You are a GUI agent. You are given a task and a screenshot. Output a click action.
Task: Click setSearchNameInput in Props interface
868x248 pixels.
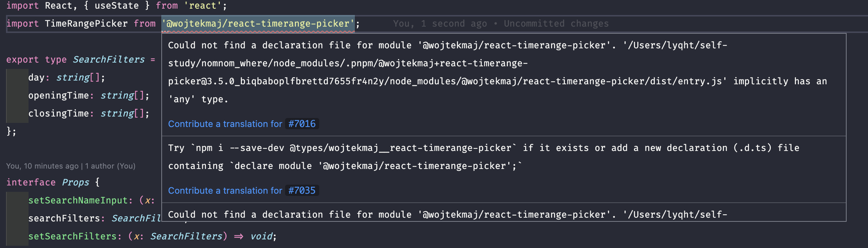(78, 200)
